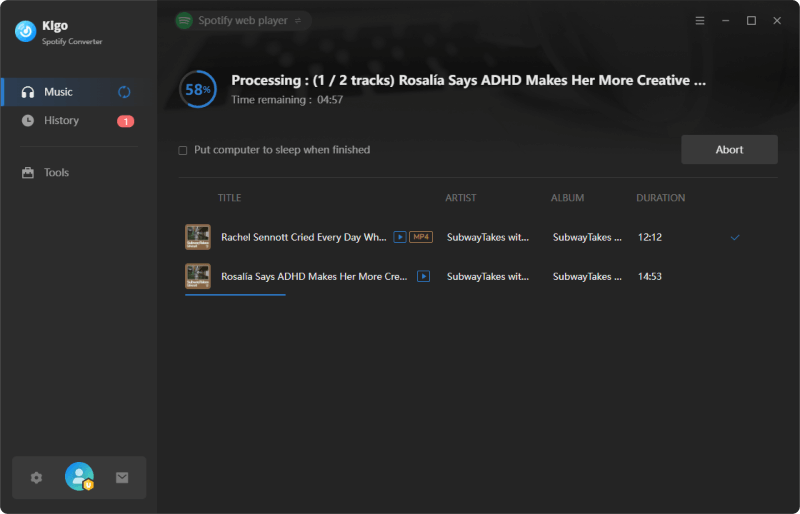
Task: Open the user account avatar
Action: tap(79, 477)
